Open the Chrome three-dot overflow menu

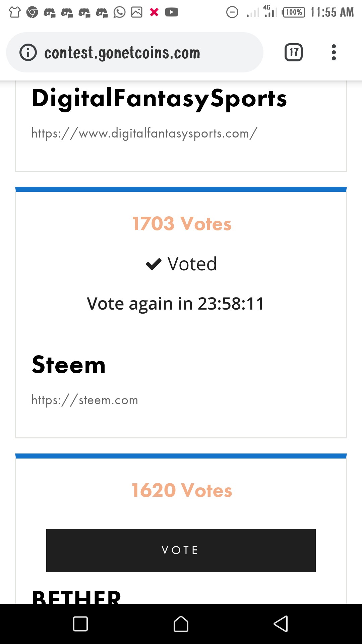click(x=334, y=52)
